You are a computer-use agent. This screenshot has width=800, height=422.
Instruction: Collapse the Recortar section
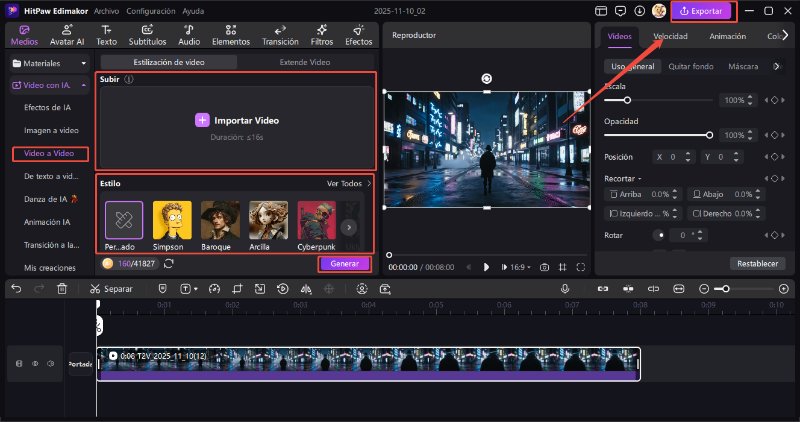coord(640,179)
